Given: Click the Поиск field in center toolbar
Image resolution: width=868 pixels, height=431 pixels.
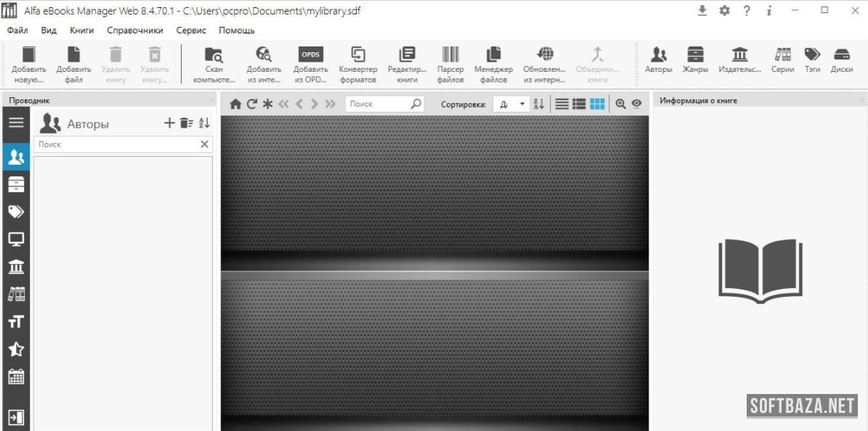Looking at the screenshot, I should [378, 104].
